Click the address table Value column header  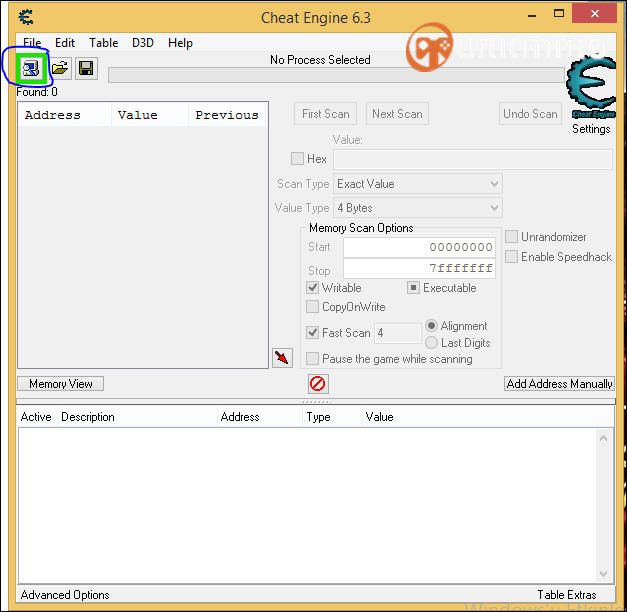[x=488, y=417]
